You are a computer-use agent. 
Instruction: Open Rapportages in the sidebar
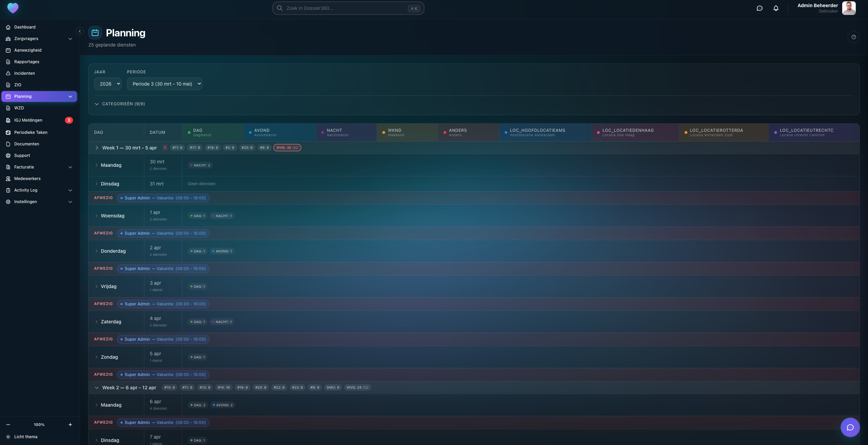27,62
